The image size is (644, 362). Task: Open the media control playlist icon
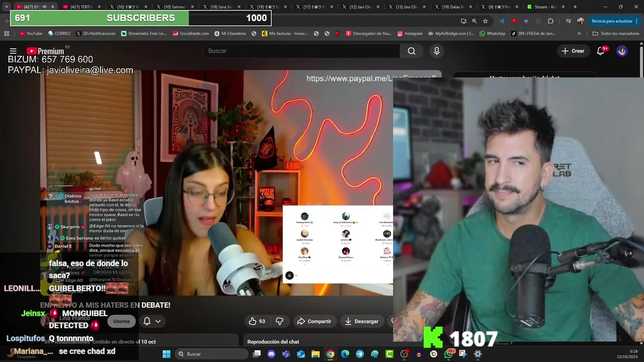[x=569, y=21]
